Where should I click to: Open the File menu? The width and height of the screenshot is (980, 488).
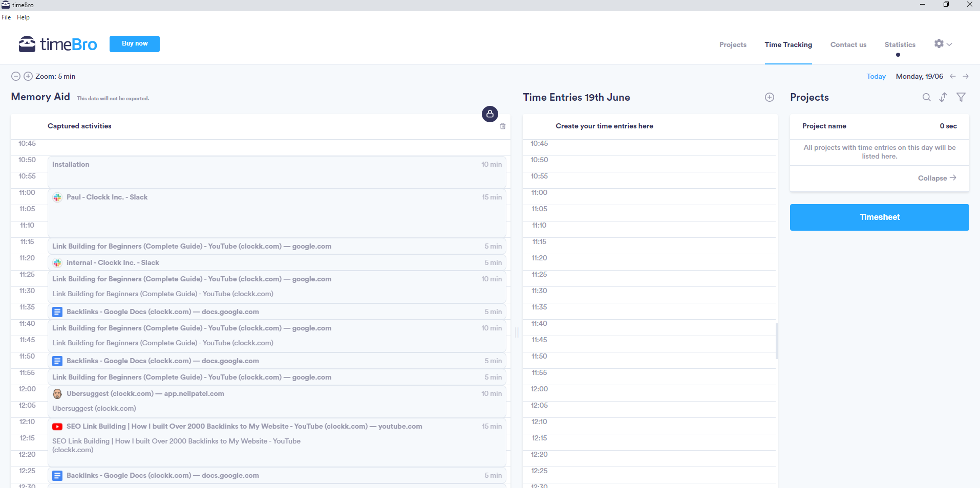6,17
